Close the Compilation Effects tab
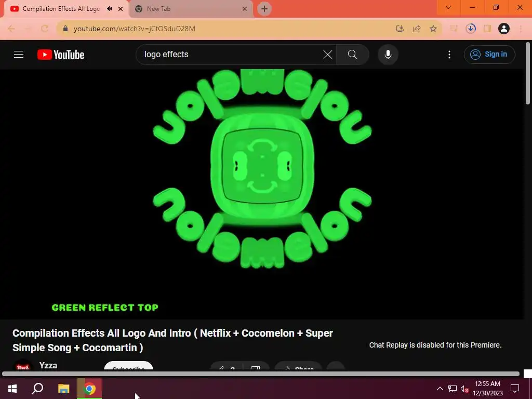Viewport: 532px width, 399px height. [121, 9]
